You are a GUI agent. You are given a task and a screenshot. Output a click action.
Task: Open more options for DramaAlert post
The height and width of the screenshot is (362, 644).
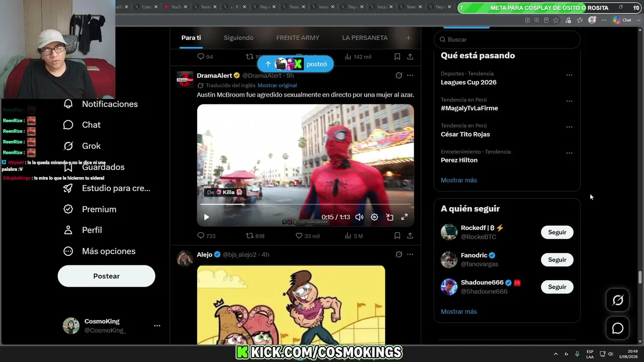tap(410, 75)
